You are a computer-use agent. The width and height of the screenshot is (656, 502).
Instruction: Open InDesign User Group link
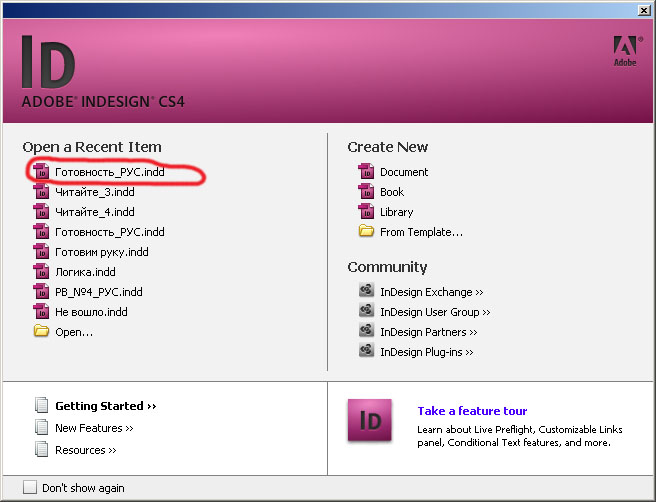pos(435,312)
